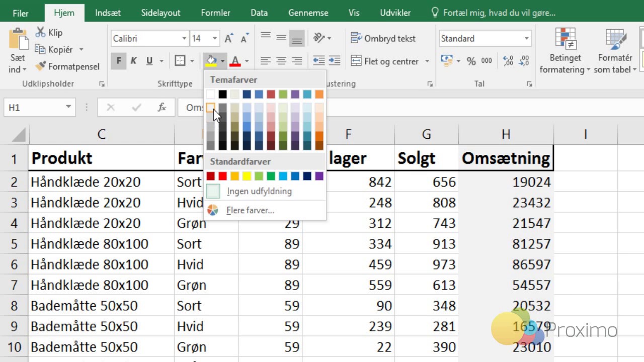
Task: Click the borders icon
Action: (180, 61)
